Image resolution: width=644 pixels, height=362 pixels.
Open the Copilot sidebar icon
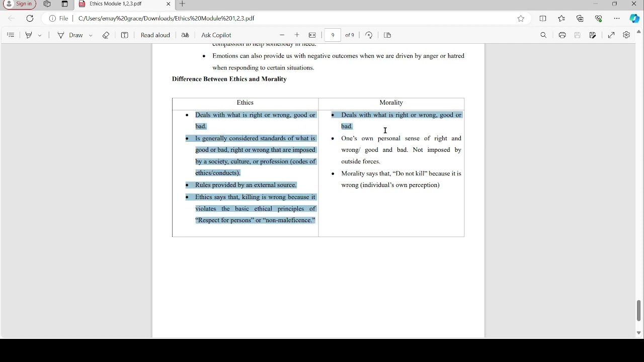[634, 19]
